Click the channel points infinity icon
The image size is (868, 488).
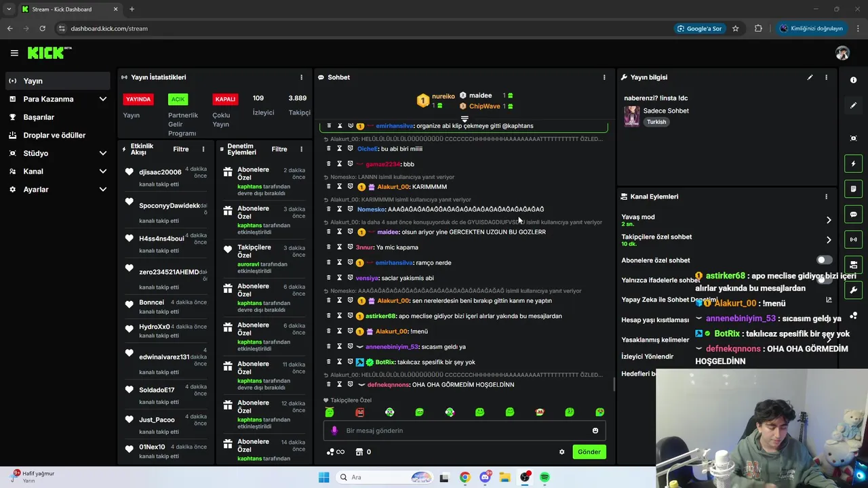(336, 452)
